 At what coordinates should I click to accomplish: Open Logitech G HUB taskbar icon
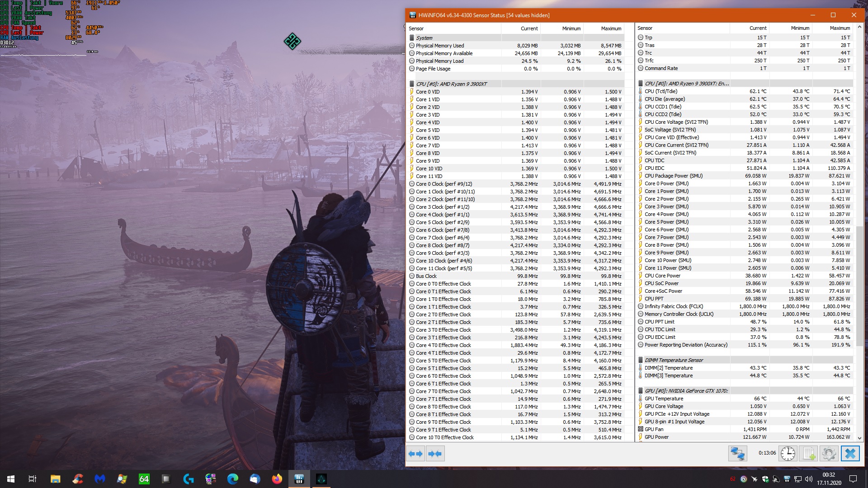pos(189,479)
